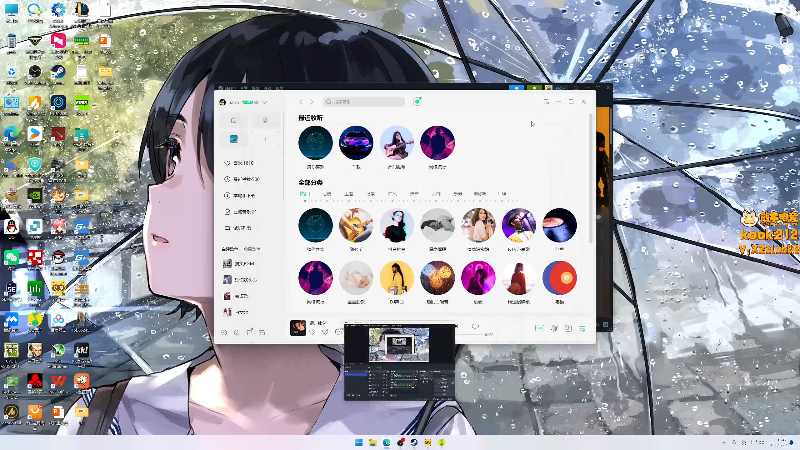This screenshot has width=800, height=450.
Task: Click the green lyrics icon in the player bar
Action: [539, 329]
